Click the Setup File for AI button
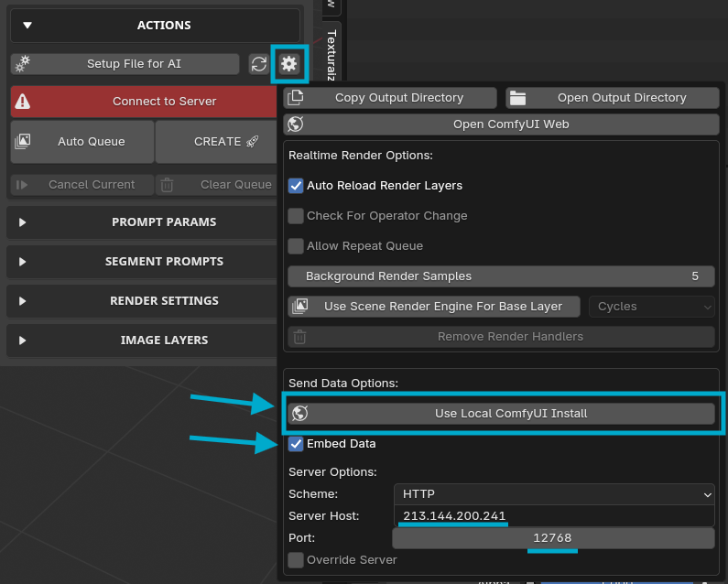The height and width of the screenshot is (584, 728). pyautogui.click(x=125, y=64)
